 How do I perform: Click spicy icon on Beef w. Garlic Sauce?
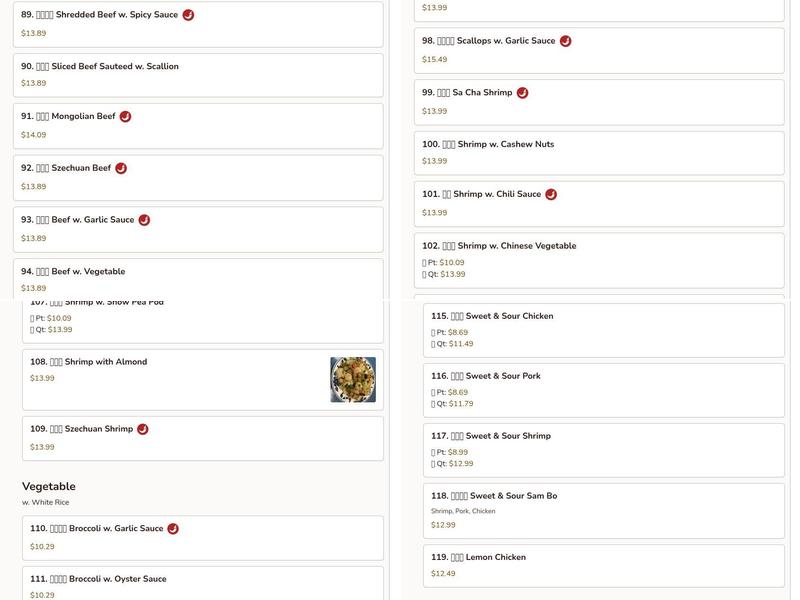click(x=144, y=220)
